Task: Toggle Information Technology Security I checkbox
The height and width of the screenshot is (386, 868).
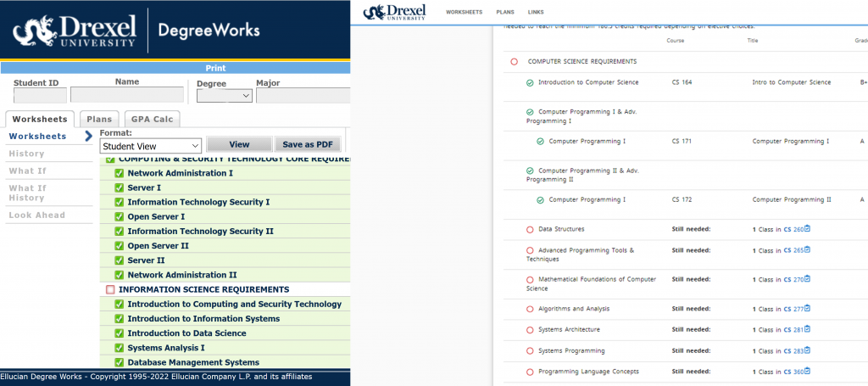Action: 119,202
